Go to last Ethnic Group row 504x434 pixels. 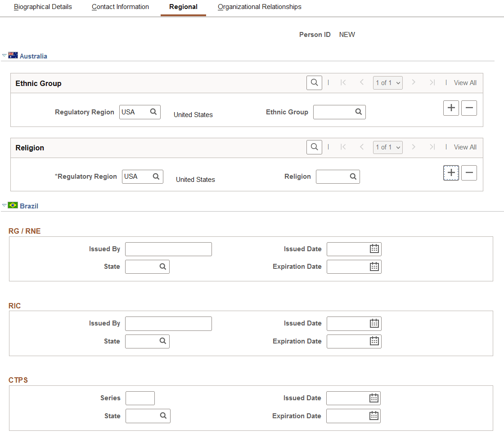[x=432, y=83]
